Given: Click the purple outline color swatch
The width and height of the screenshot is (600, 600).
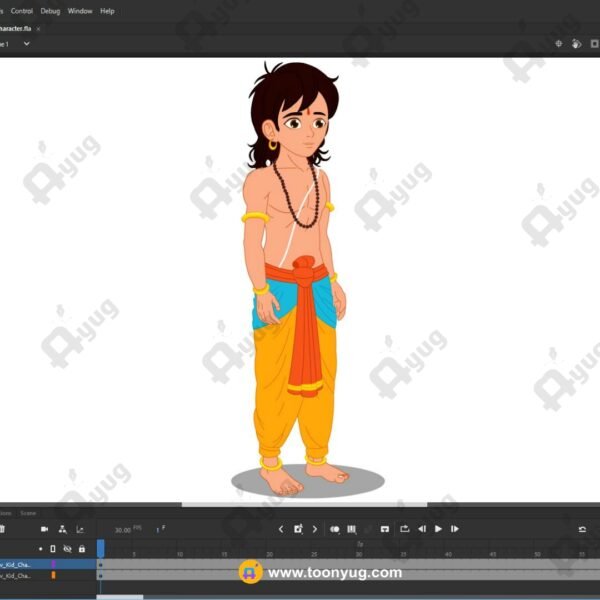Looking at the screenshot, I should 54,564.
